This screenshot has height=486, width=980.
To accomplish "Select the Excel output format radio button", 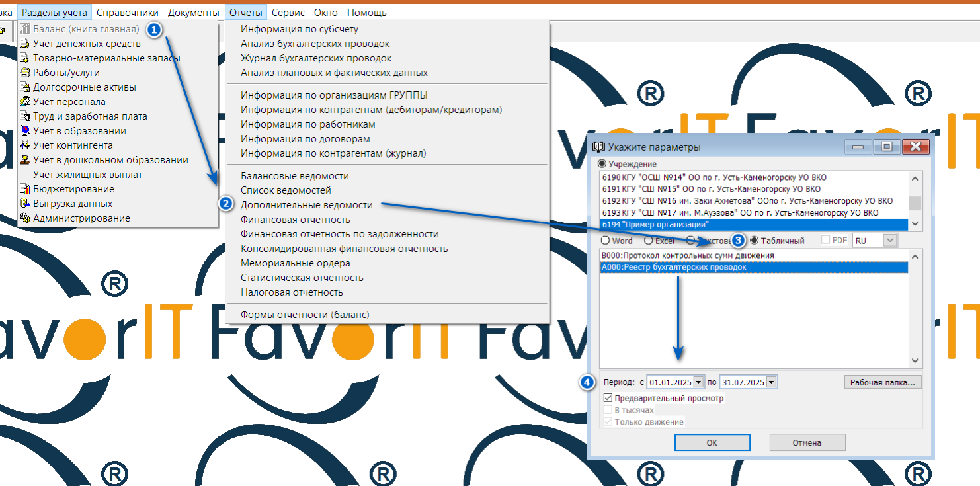I will pyautogui.click(x=648, y=241).
